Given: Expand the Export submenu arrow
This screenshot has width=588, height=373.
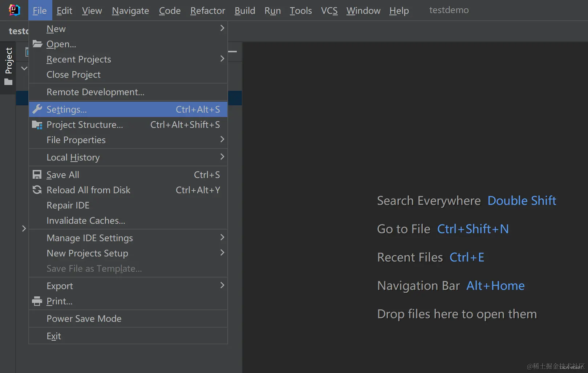Looking at the screenshot, I should coord(222,285).
